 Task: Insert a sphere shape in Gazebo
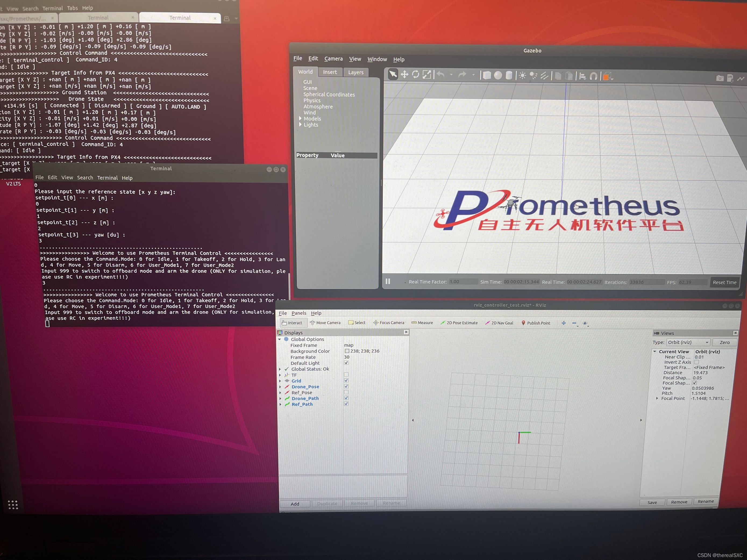pos(498,76)
